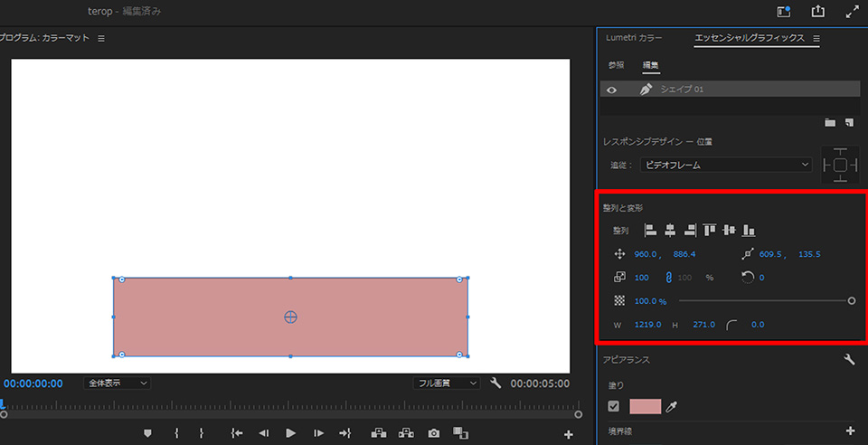
Task: Click the pen icon on シェイプ 01 layer
Action: (x=646, y=90)
